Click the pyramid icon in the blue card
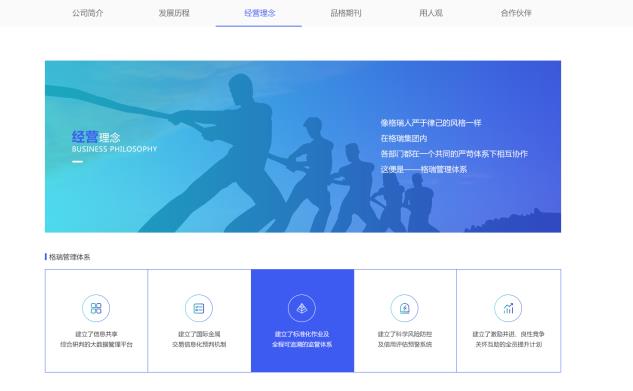The image size is (633, 391). pos(302,308)
